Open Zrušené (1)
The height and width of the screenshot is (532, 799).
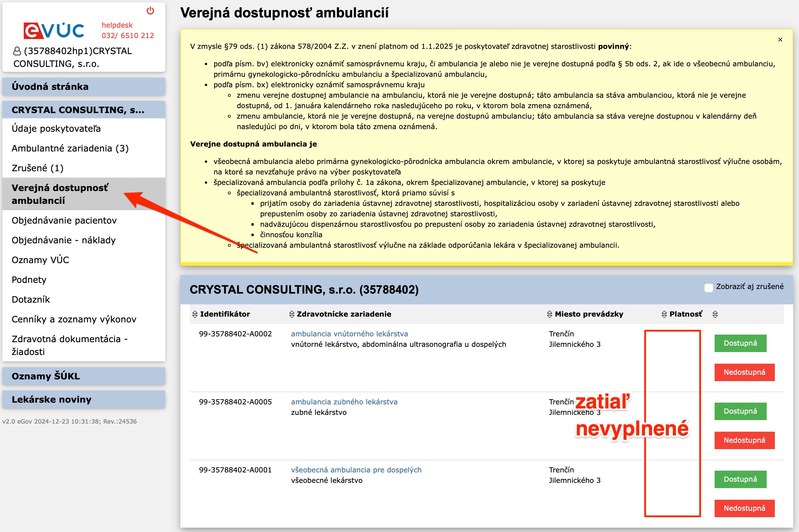coord(84,168)
